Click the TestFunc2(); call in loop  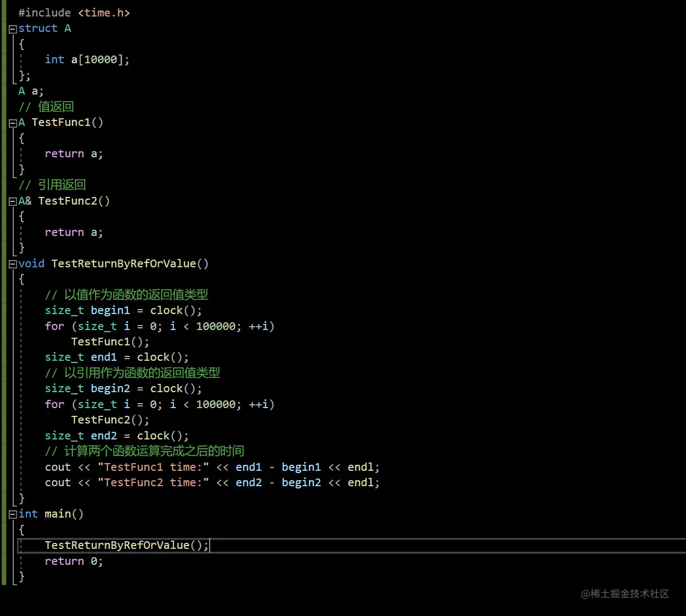pos(110,420)
